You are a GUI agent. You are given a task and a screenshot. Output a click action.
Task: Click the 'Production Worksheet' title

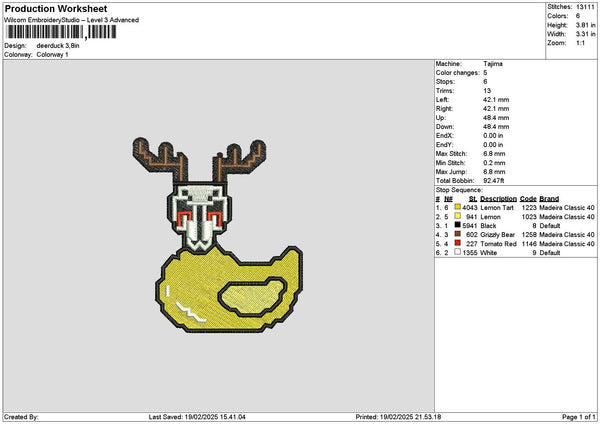tap(56, 8)
